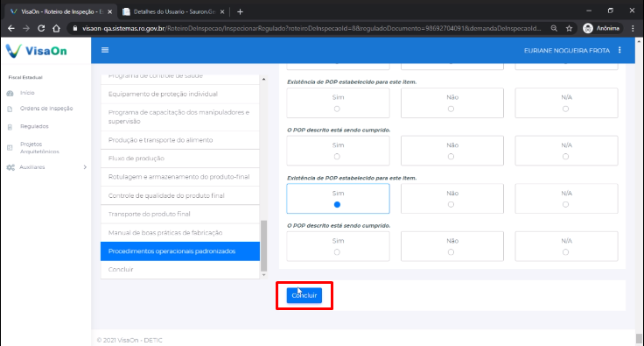Select N/A for last 'POP descrito está sendo cumprido'
The width and height of the screenshot is (644, 346).
(x=565, y=252)
